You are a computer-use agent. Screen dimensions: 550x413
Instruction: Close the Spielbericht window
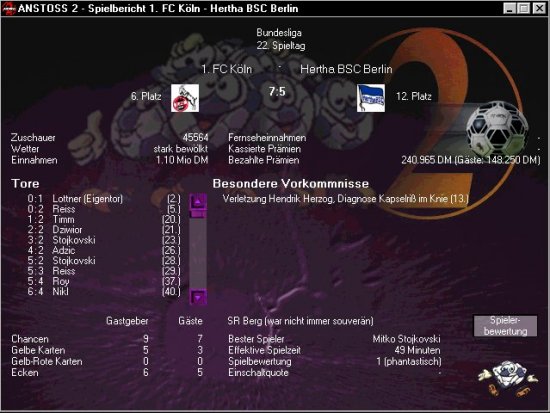coord(539,8)
